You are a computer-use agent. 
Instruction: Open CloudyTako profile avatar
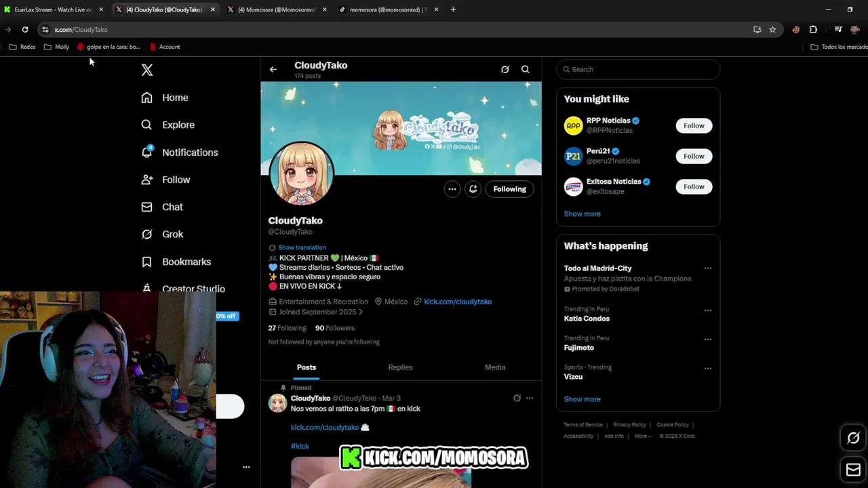coord(302,174)
